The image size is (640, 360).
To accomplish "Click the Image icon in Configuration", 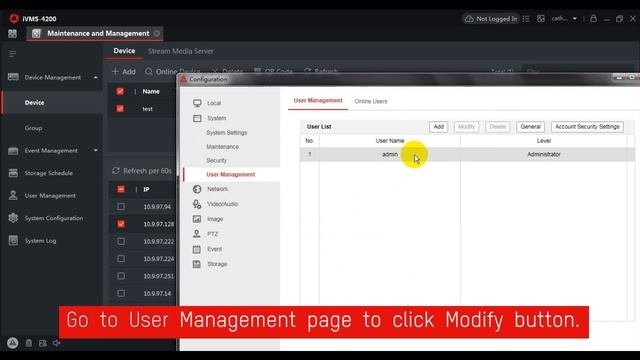I will click(197, 219).
